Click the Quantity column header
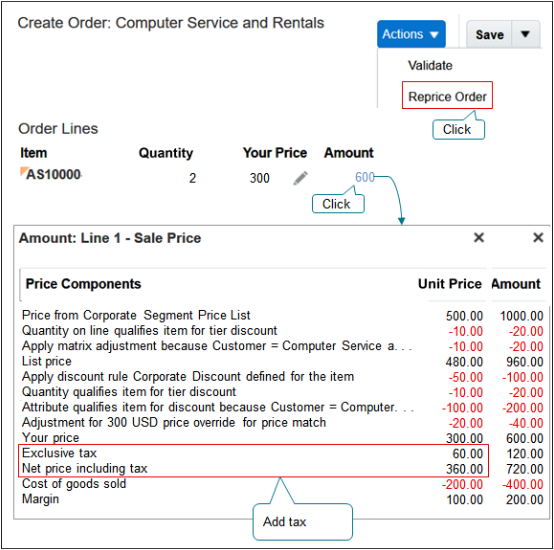 [x=166, y=153]
